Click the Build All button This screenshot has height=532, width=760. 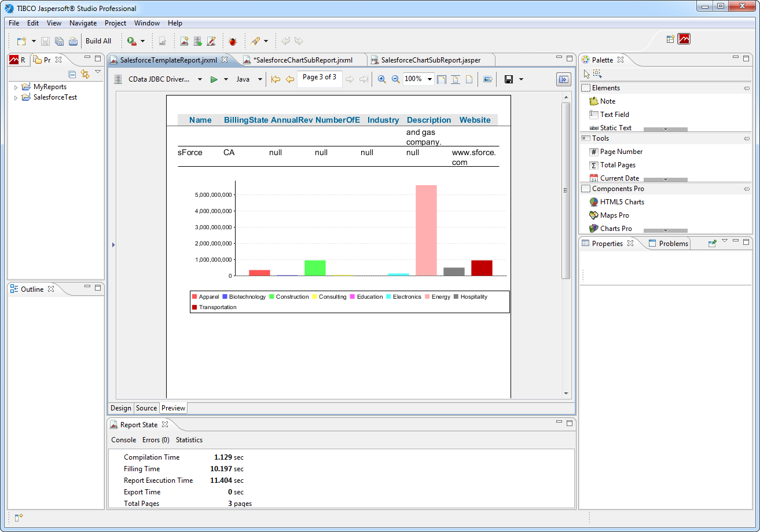pos(98,41)
